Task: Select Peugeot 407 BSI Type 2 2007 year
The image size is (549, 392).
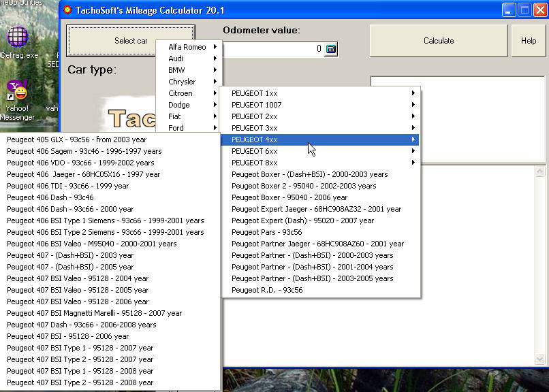Action: (110, 359)
